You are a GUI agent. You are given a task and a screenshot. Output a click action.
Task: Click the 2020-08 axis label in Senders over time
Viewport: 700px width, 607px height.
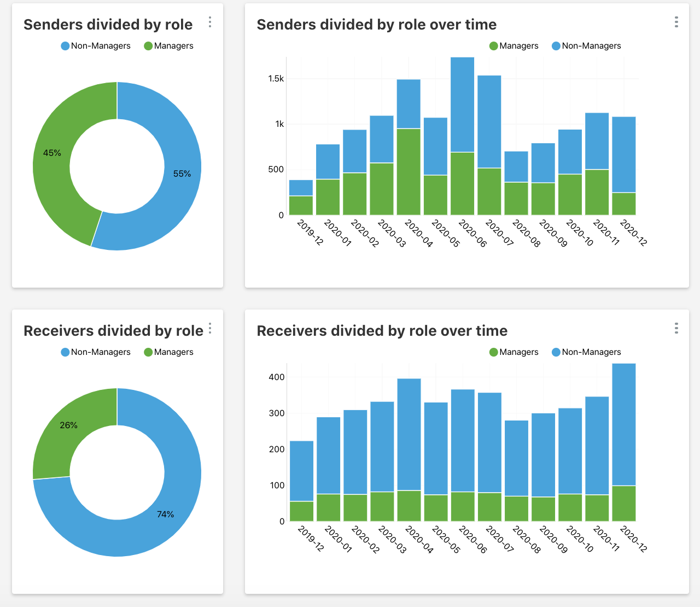[528, 234]
